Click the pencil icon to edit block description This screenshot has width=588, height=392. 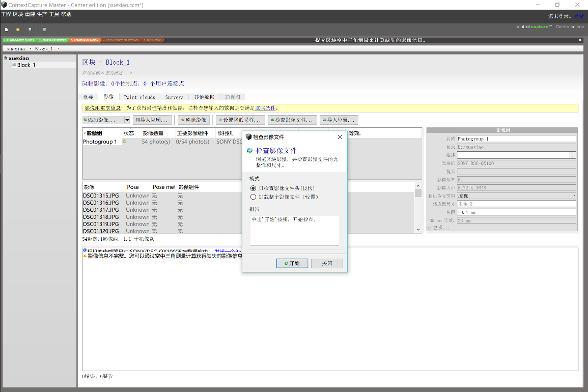130,73
